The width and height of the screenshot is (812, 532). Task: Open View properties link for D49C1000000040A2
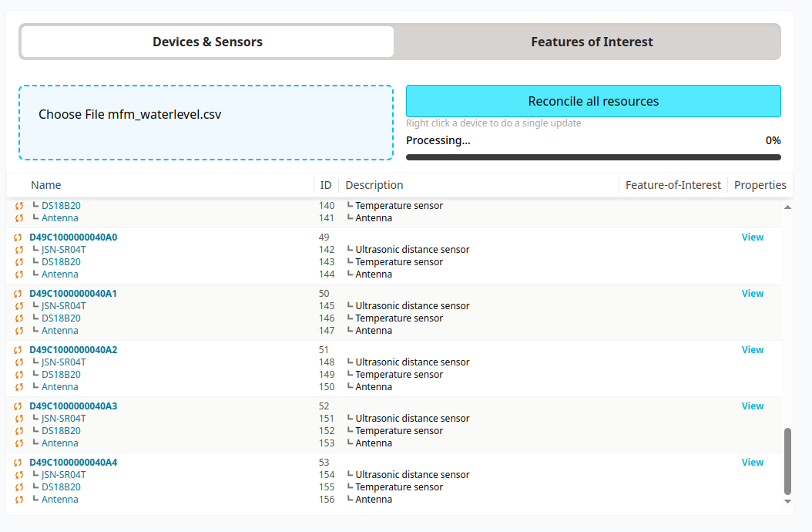click(752, 350)
